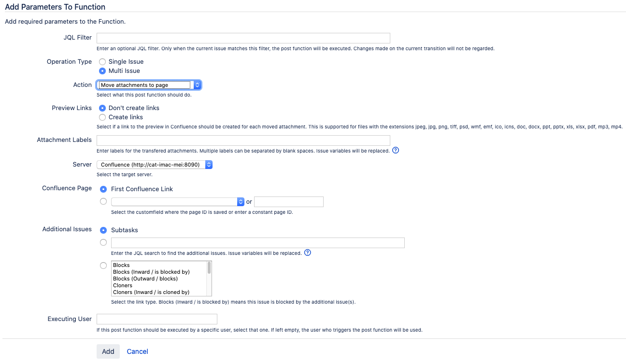Click the Cancel link
This screenshot has width=626, height=364.
point(137,351)
